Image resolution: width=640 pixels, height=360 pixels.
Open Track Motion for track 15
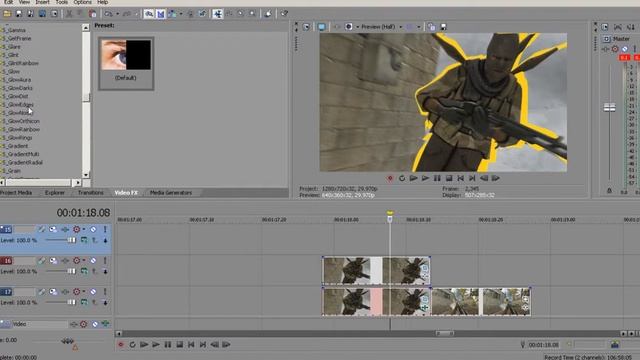(53, 229)
